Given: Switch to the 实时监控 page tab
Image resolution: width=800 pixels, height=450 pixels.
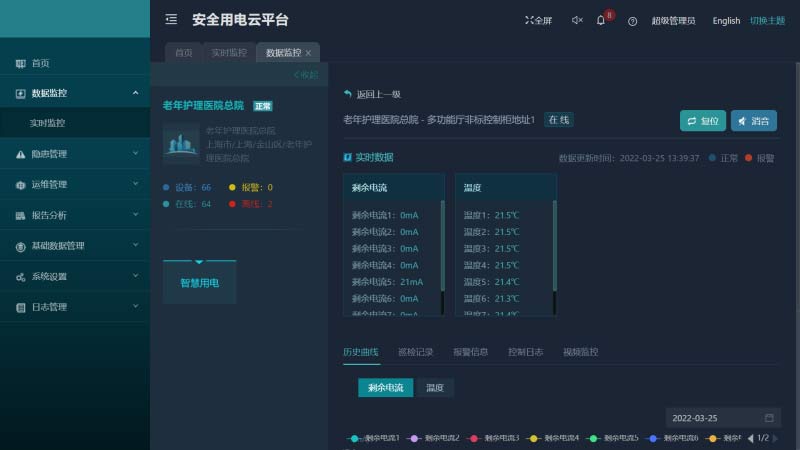Looking at the screenshot, I should [x=229, y=53].
